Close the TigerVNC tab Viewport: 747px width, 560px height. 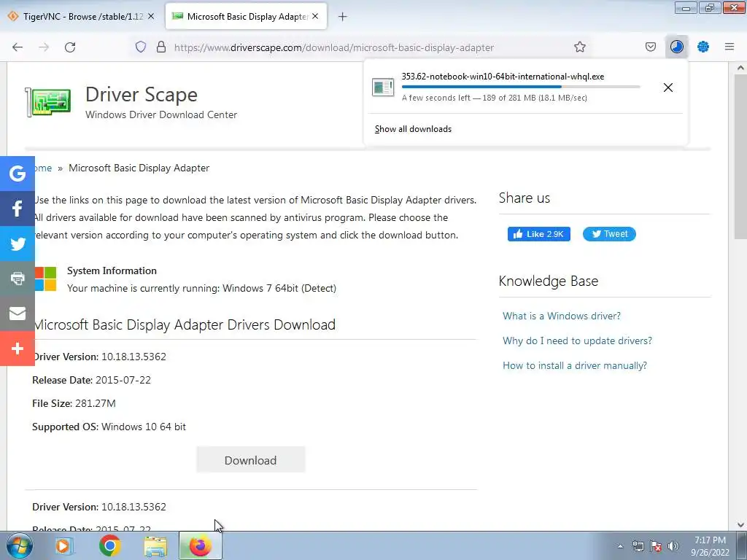coord(151,16)
